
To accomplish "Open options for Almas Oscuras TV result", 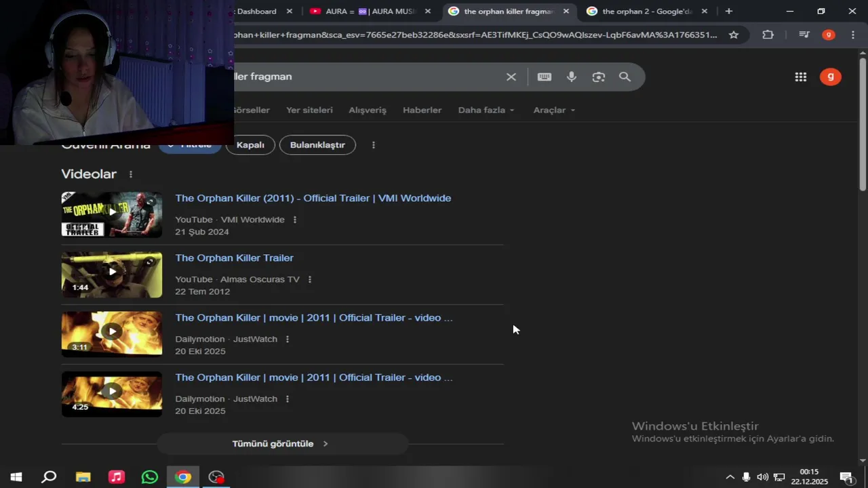I will (309, 279).
